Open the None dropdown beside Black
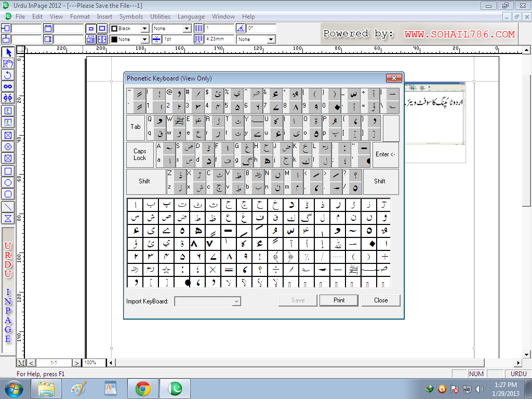This screenshot has width=532, height=399. tap(187, 29)
